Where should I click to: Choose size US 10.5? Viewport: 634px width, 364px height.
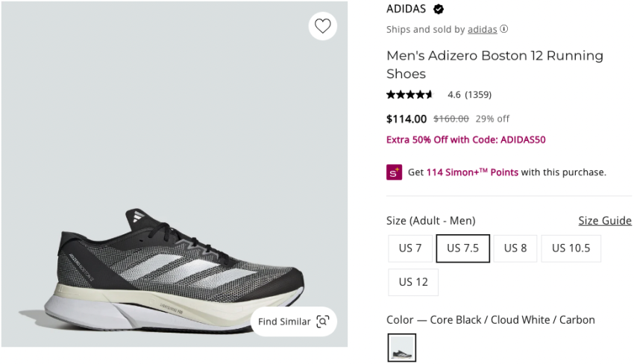571,248
